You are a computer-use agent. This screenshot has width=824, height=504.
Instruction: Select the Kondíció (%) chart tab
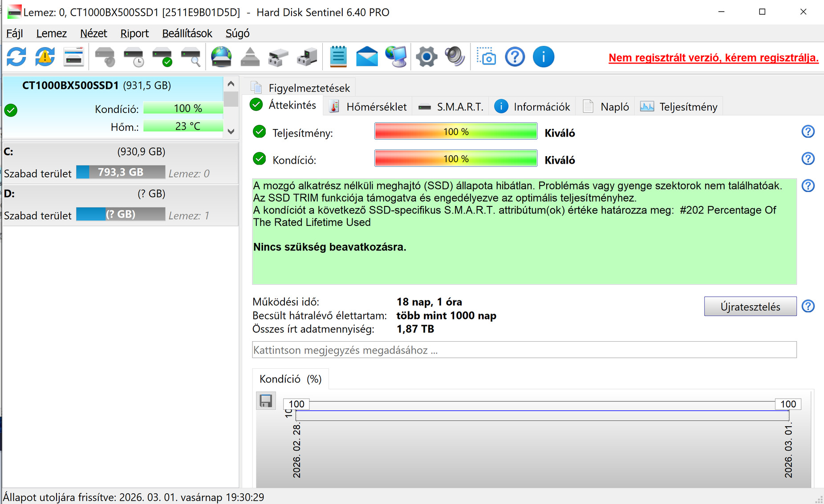coord(290,379)
